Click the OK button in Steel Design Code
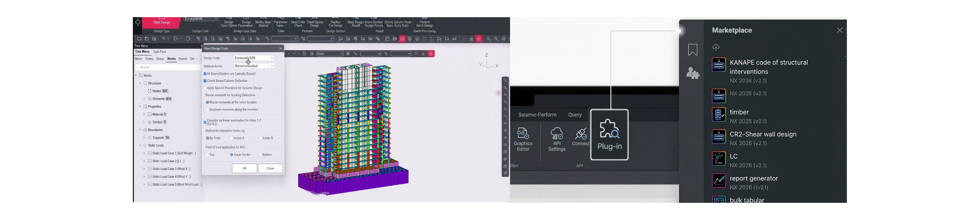This screenshot has width=980, height=220. [x=245, y=168]
